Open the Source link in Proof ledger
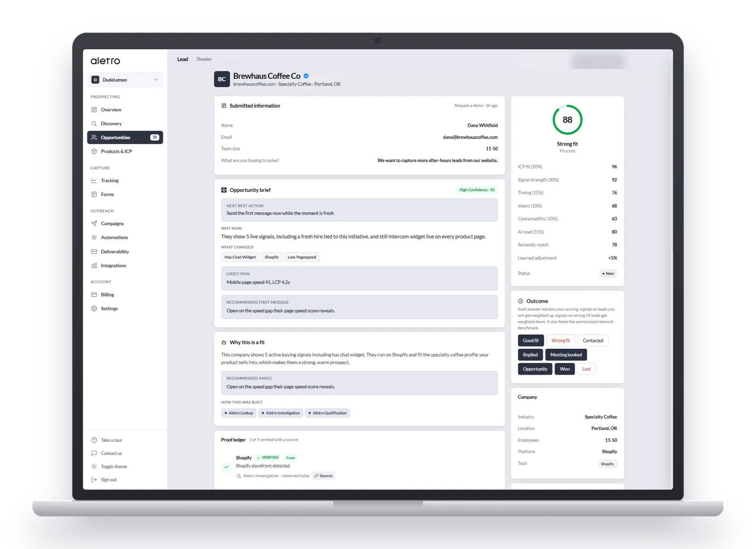The image size is (756, 549). click(324, 476)
